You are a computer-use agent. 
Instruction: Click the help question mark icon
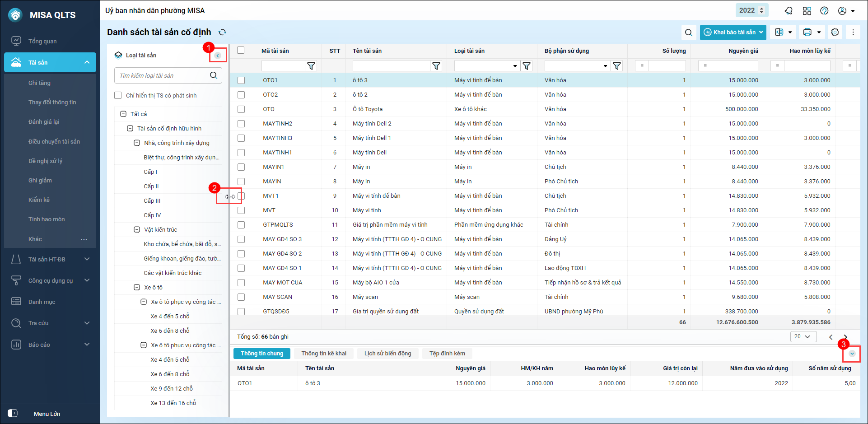click(x=824, y=11)
